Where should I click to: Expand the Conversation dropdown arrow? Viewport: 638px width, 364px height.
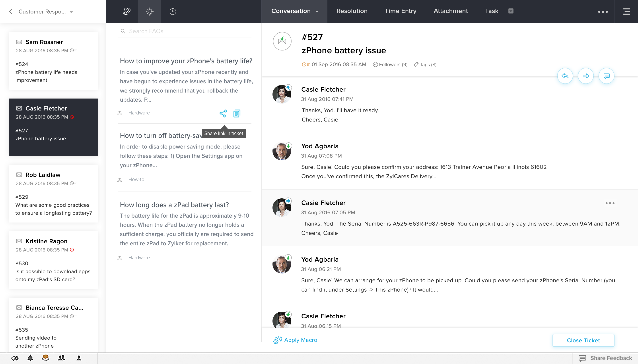317,12
